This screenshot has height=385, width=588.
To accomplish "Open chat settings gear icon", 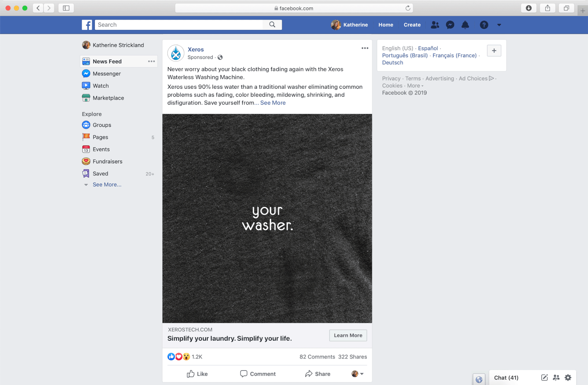I will point(568,377).
